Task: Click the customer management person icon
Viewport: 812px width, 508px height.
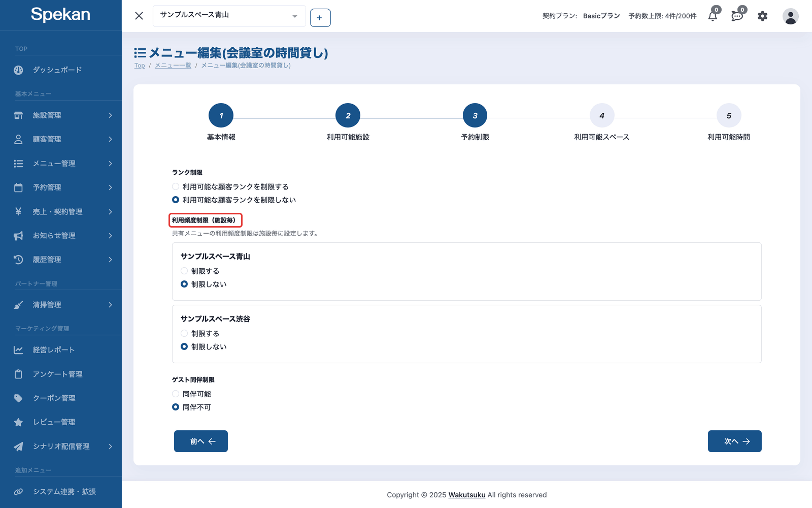Action: tap(18, 139)
